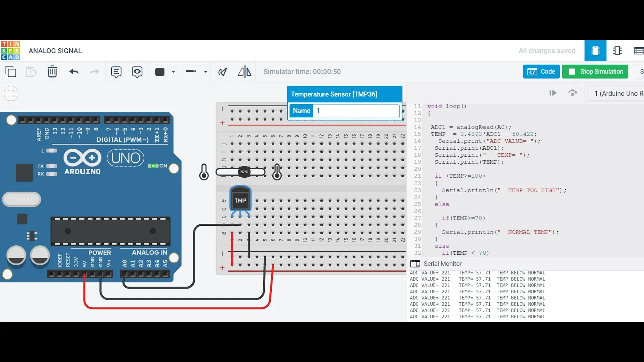Open the Code editor button
Screen dimensions: 644x362
click(541, 72)
